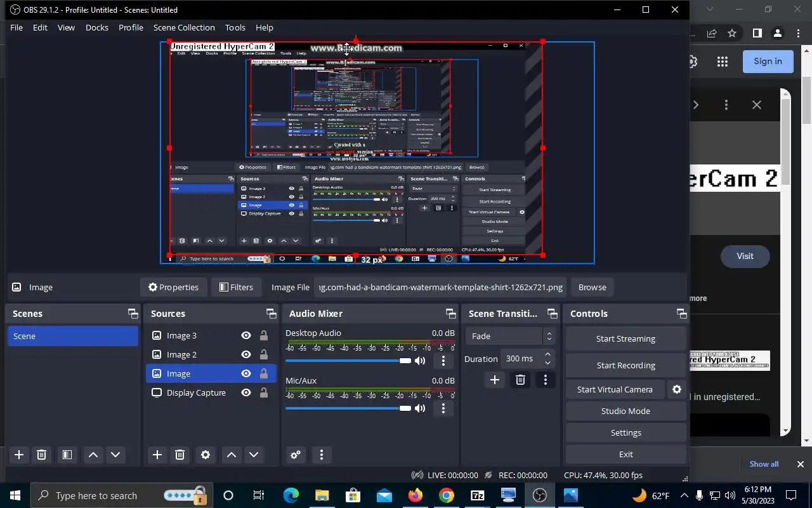
Task: Mute Desktop Audio speaker icon
Action: (420, 361)
